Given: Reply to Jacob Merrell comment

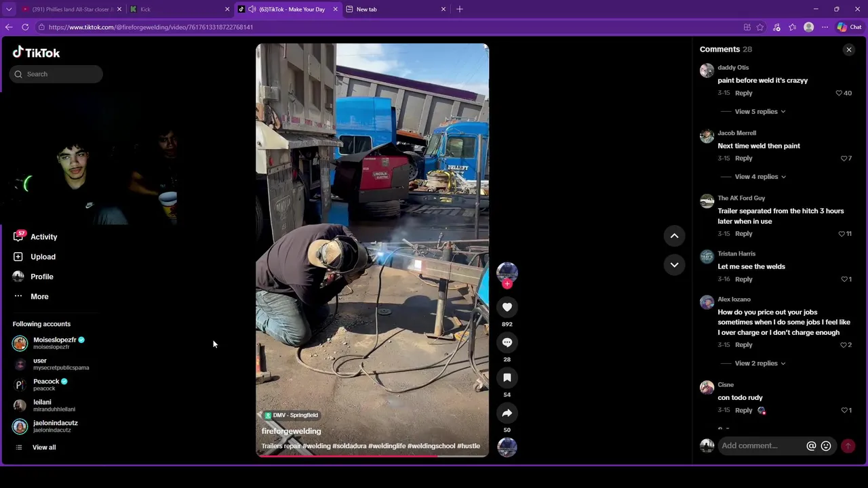Looking at the screenshot, I should (743, 159).
